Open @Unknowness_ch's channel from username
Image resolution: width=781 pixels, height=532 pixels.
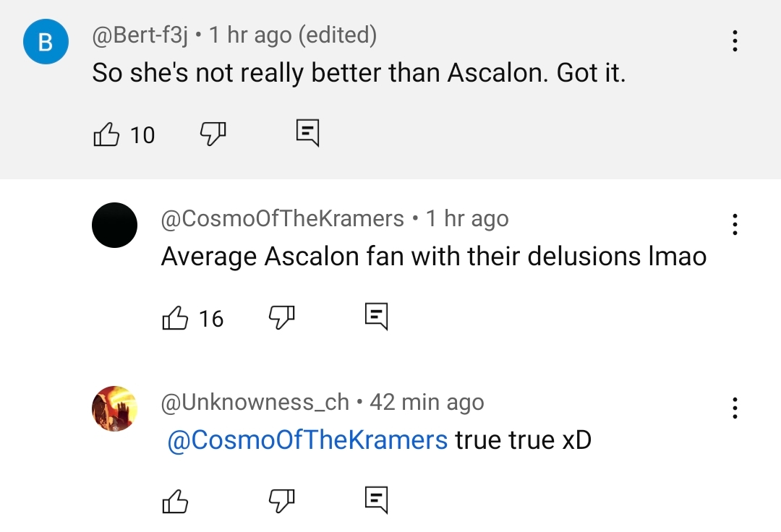[x=255, y=403]
